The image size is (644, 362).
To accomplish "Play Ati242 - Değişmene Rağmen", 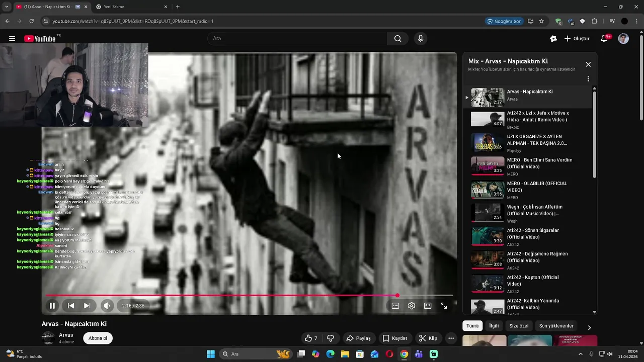I will pyautogui.click(x=527, y=260).
